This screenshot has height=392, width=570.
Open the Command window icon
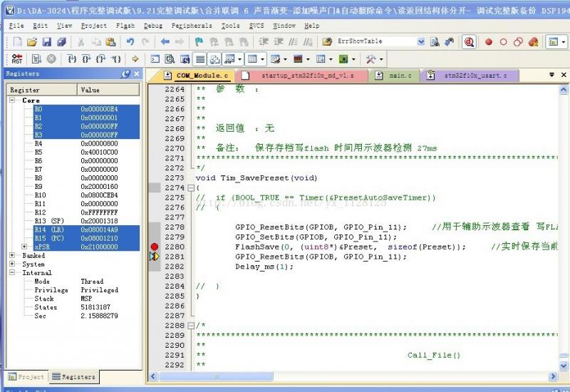(x=155, y=59)
